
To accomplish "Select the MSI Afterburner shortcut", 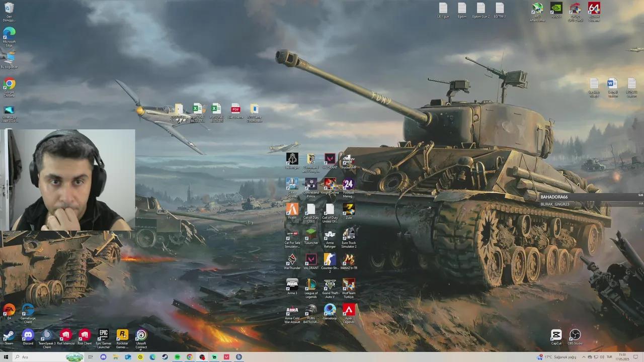I will point(537,12).
